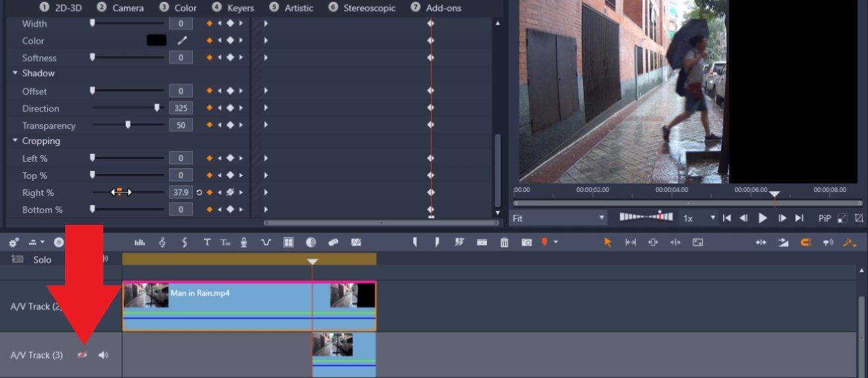Image resolution: width=868 pixels, height=378 pixels.
Task: Select the slide tool
Action: click(x=653, y=243)
